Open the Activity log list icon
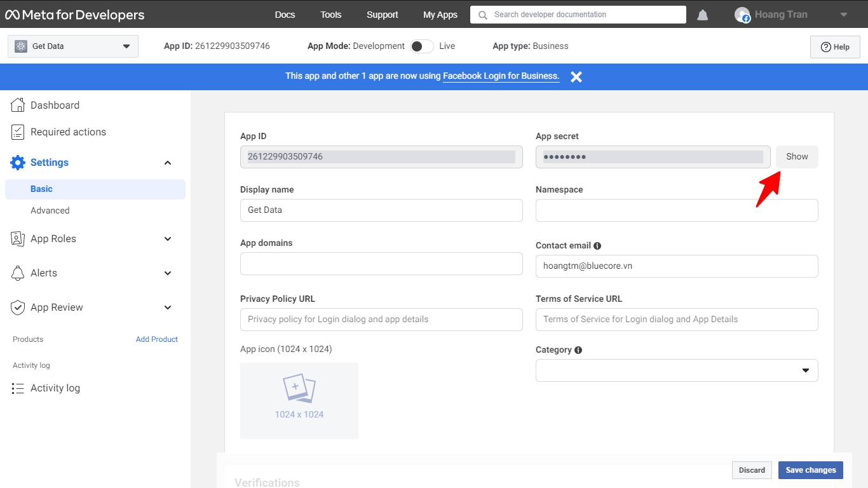 [18, 388]
